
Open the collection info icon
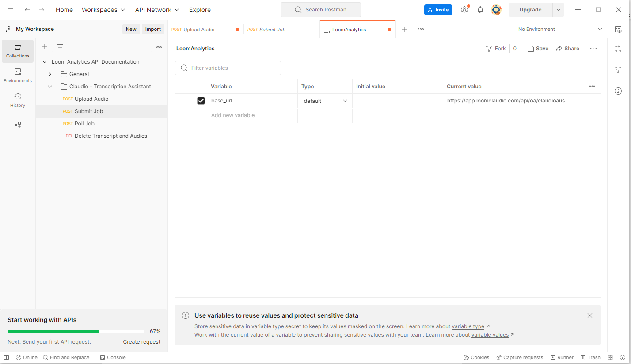click(x=618, y=91)
